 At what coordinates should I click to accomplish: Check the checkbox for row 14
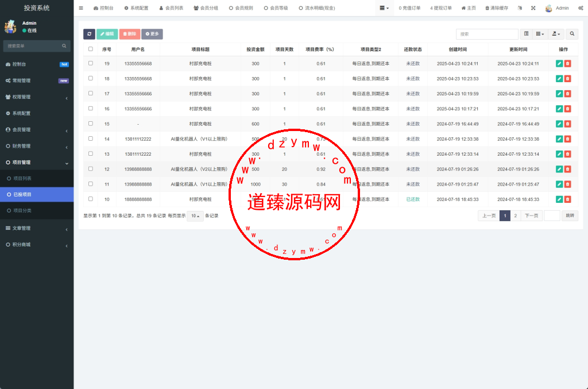pyautogui.click(x=90, y=138)
